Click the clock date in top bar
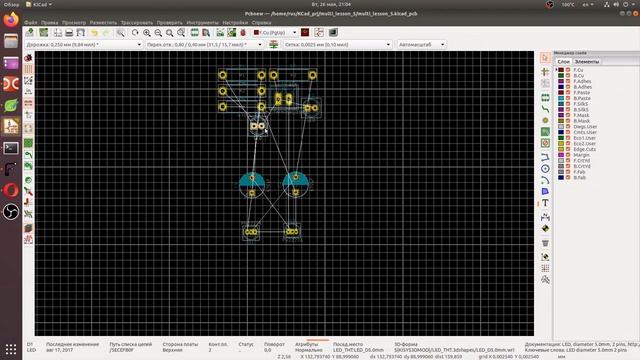The width and height of the screenshot is (640, 360). coord(331,4)
